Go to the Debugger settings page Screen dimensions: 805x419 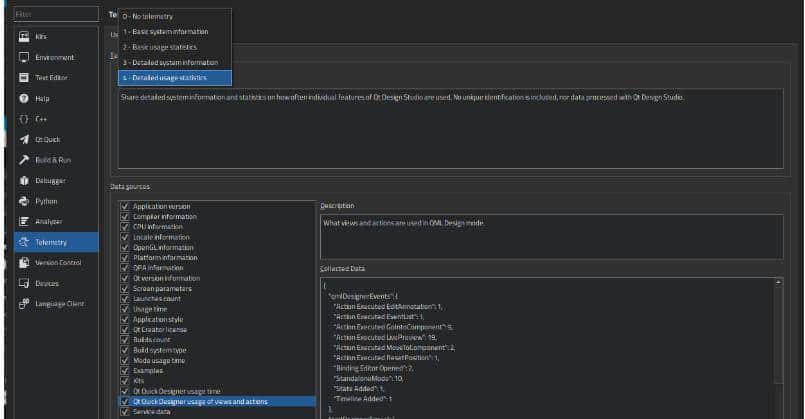click(x=56, y=180)
